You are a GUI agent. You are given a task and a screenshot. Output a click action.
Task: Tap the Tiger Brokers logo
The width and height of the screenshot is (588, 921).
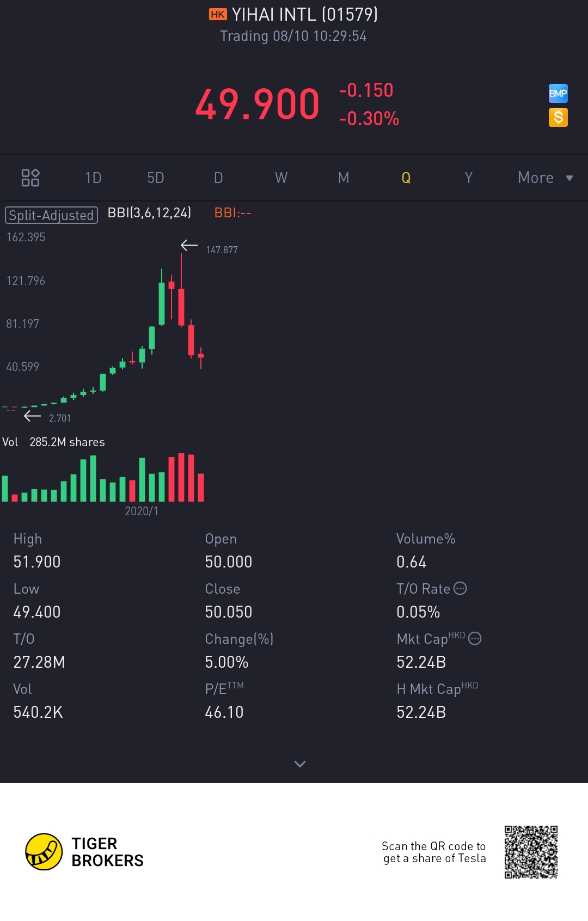pos(84,852)
